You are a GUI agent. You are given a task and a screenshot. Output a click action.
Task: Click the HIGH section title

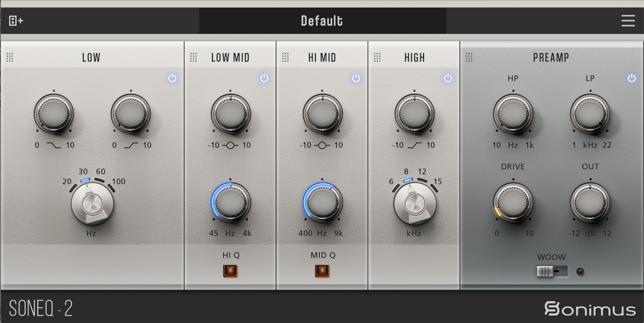coord(415,58)
